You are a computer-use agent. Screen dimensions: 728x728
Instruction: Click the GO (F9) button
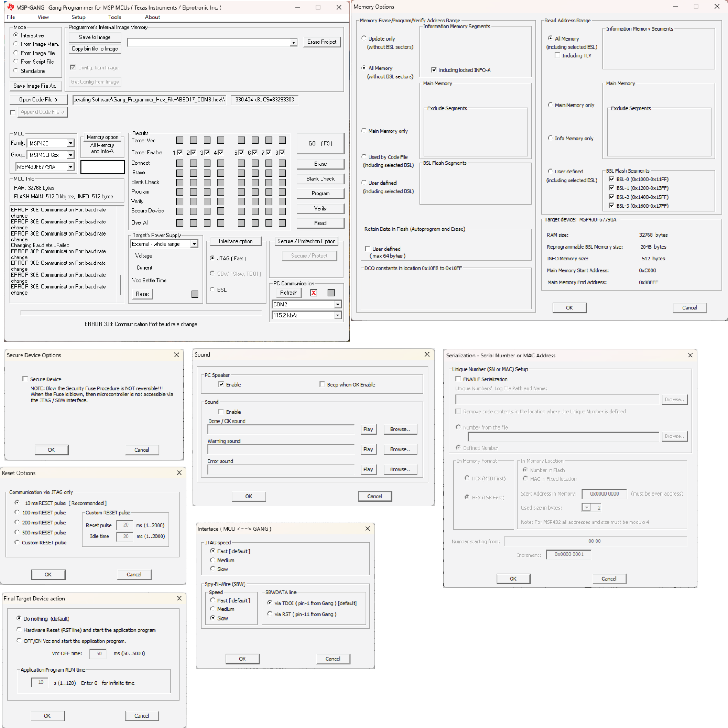tap(321, 143)
